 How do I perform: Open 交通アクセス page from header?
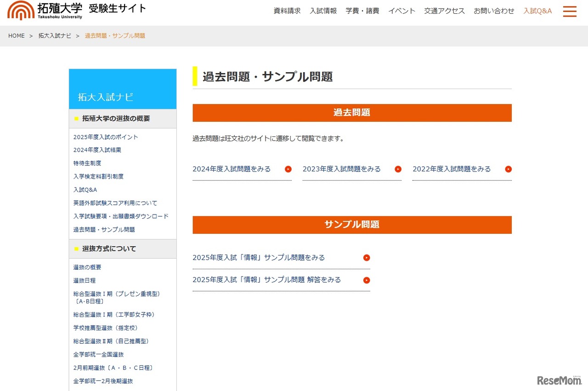click(x=444, y=11)
